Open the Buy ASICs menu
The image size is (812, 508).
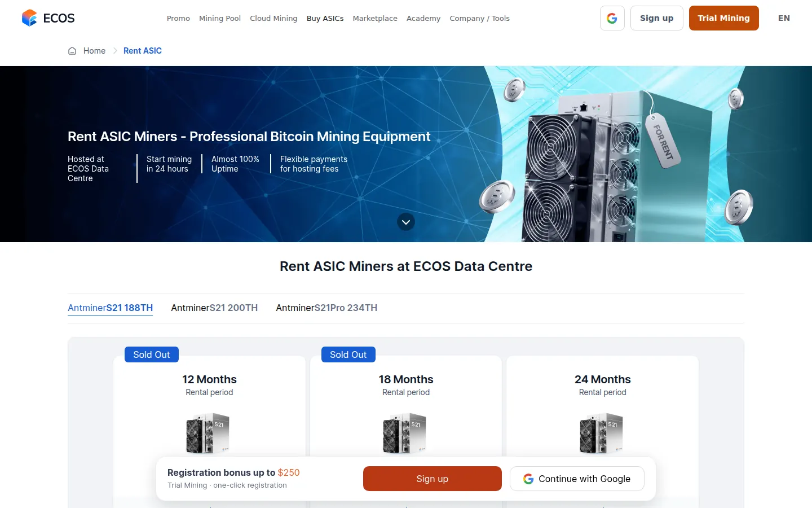pos(325,18)
